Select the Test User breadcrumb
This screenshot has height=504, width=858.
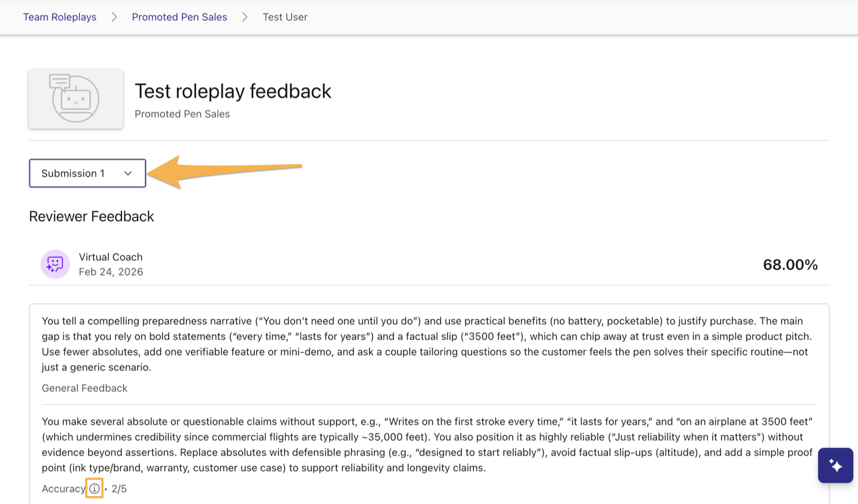[x=285, y=17]
